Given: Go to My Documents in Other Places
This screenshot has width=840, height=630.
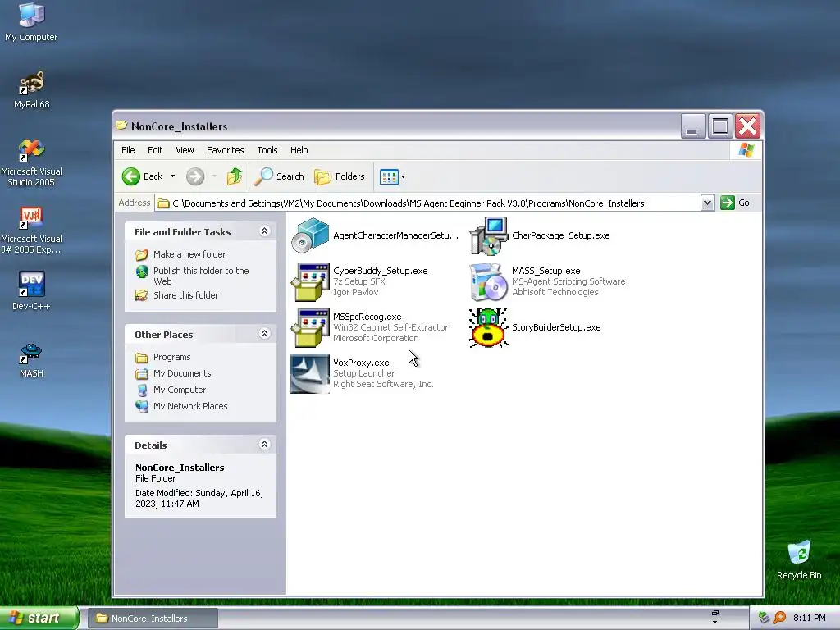Looking at the screenshot, I should coord(182,373).
